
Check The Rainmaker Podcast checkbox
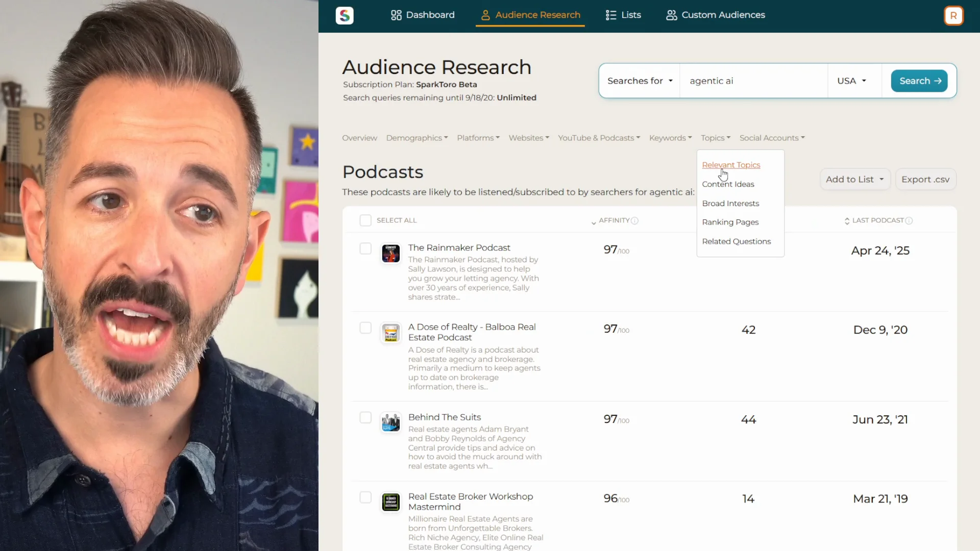click(365, 248)
